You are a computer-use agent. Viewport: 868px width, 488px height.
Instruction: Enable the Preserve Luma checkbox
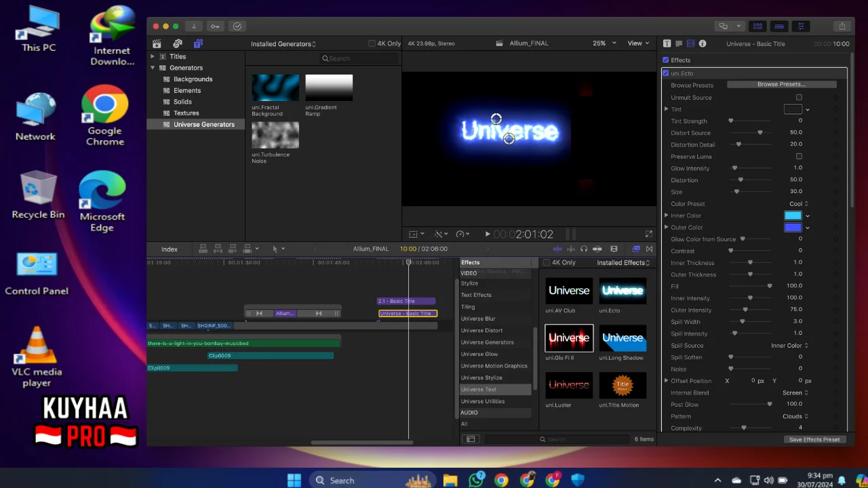pos(799,156)
